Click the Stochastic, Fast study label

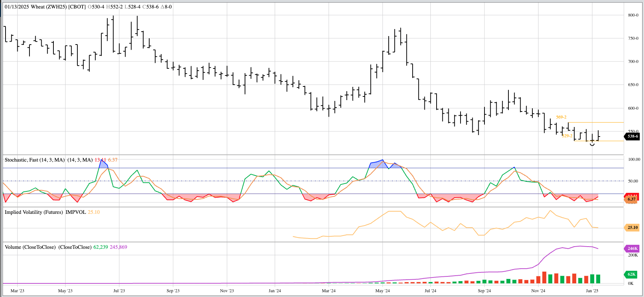pyautogui.click(x=35, y=160)
